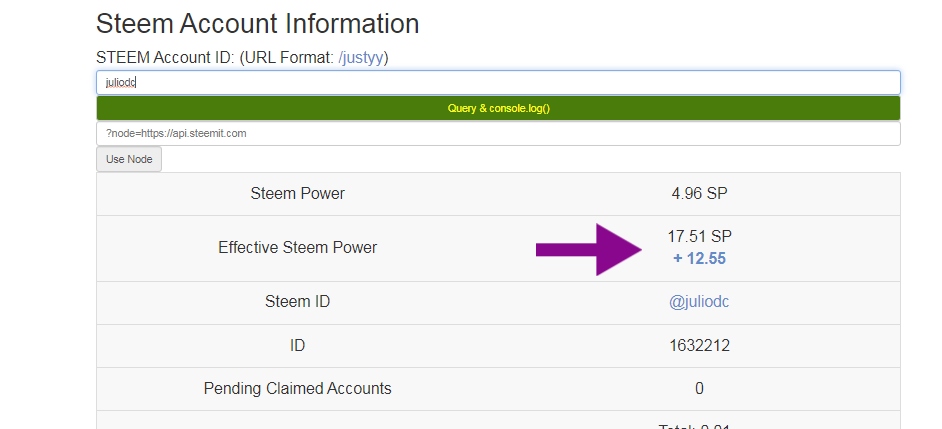Click the Pending Claimed Accounts value 0
Image resolution: width=942 pixels, height=429 pixels.
(699, 388)
